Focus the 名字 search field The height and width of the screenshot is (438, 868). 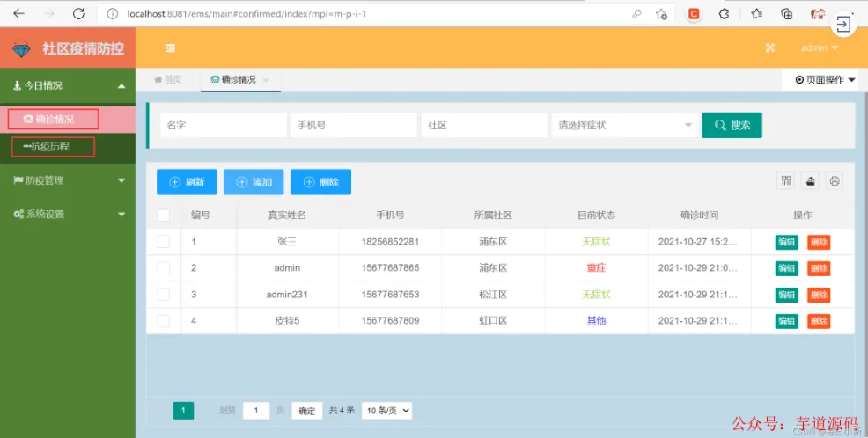tap(224, 125)
